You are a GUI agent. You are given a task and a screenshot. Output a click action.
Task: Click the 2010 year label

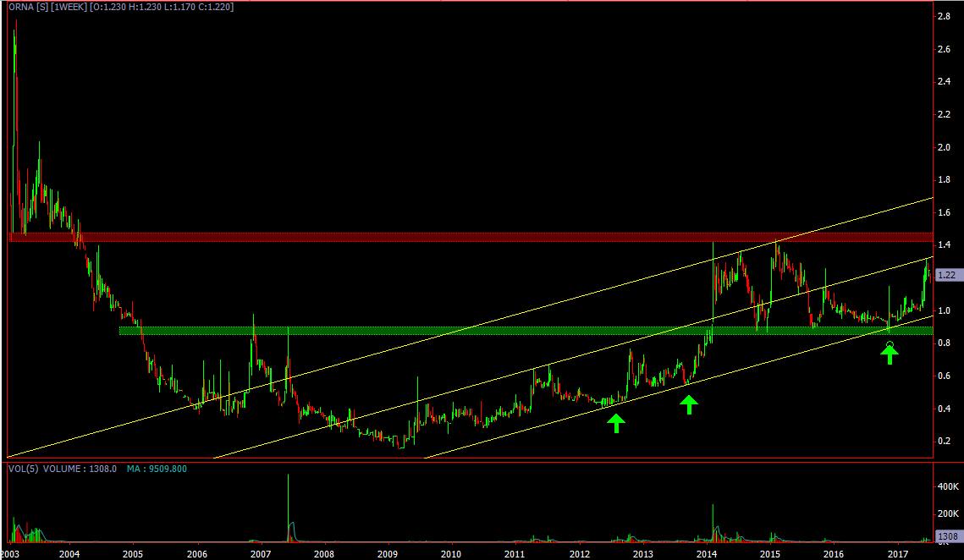click(450, 554)
